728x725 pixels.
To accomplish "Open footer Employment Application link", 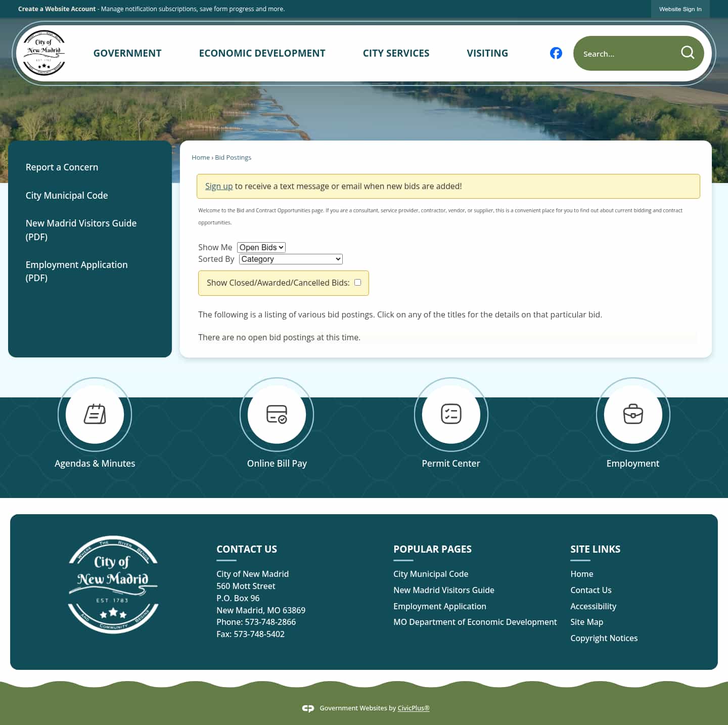I will tap(440, 607).
